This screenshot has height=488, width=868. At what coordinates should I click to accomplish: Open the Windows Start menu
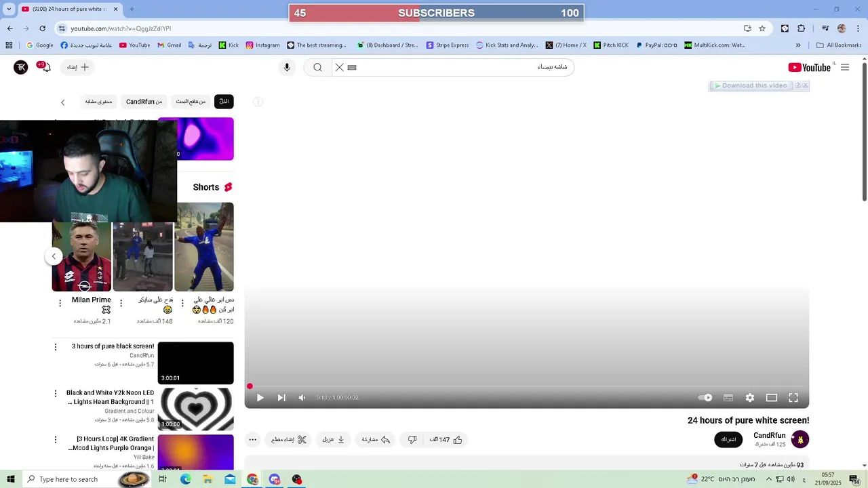(11, 479)
